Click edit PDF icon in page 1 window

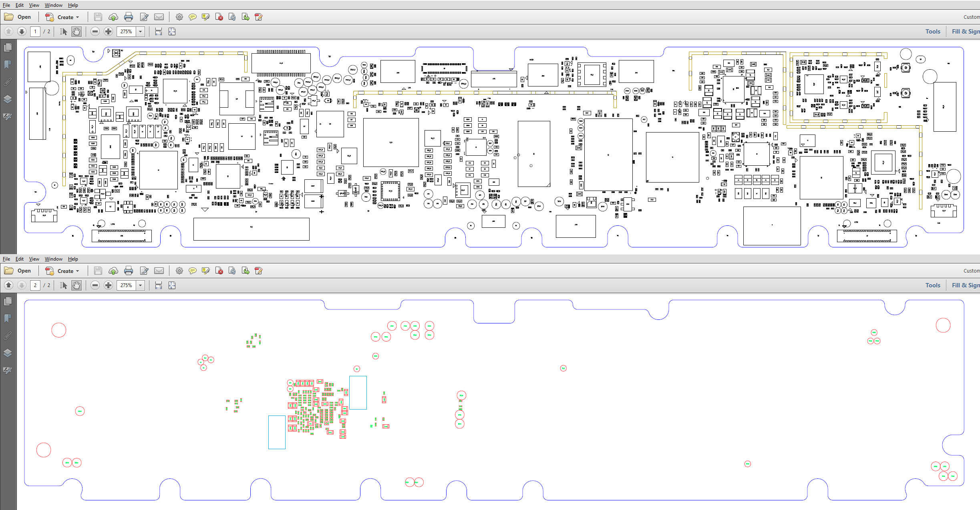(x=144, y=17)
